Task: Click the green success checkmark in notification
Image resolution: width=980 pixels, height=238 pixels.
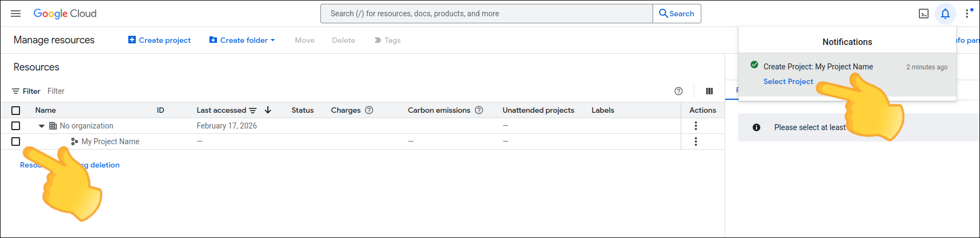Action: coord(754,65)
